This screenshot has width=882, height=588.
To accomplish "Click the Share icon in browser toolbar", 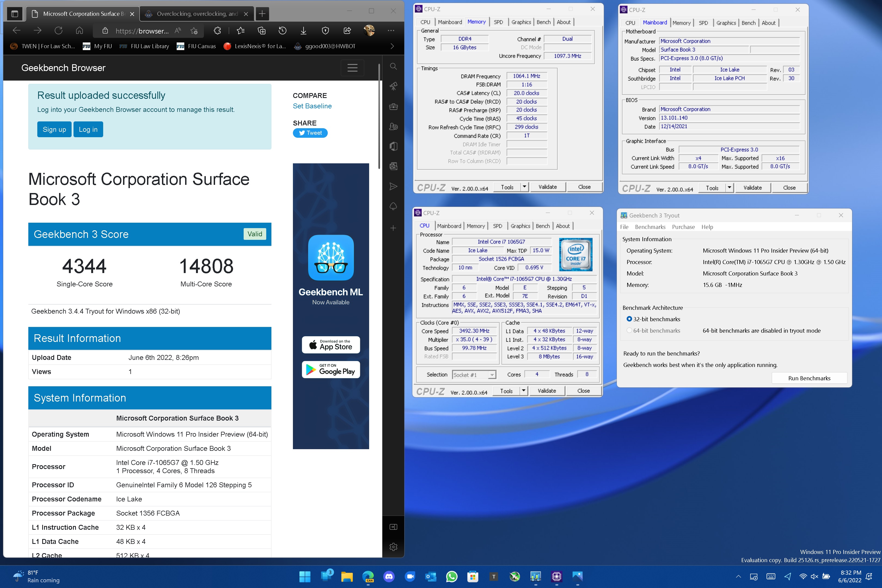I will [x=347, y=31].
